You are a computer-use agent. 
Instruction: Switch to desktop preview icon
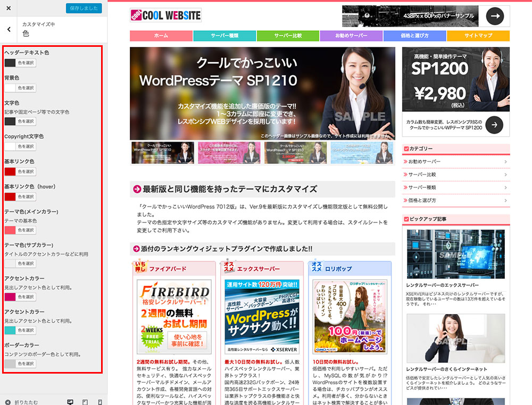[70, 402]
